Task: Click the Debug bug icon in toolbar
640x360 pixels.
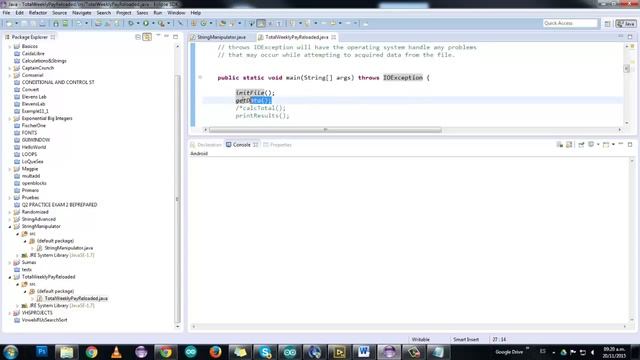Action: click(131, 23)
